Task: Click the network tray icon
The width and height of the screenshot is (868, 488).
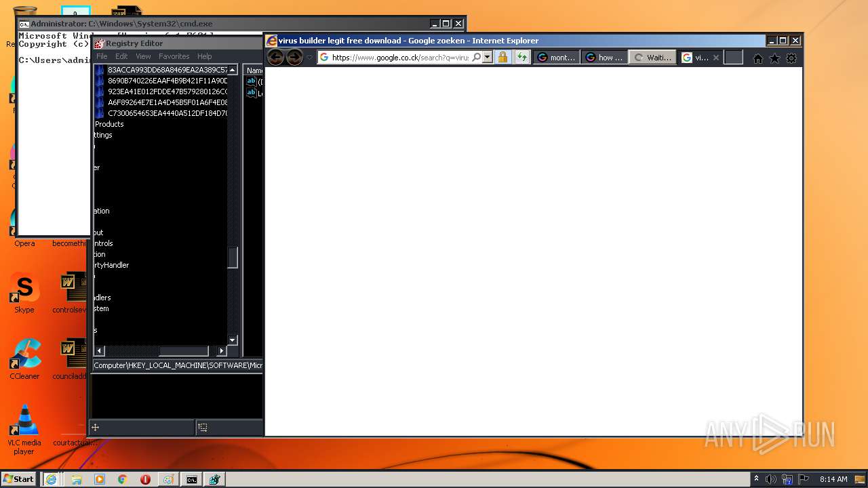Action: coord(787,479)
